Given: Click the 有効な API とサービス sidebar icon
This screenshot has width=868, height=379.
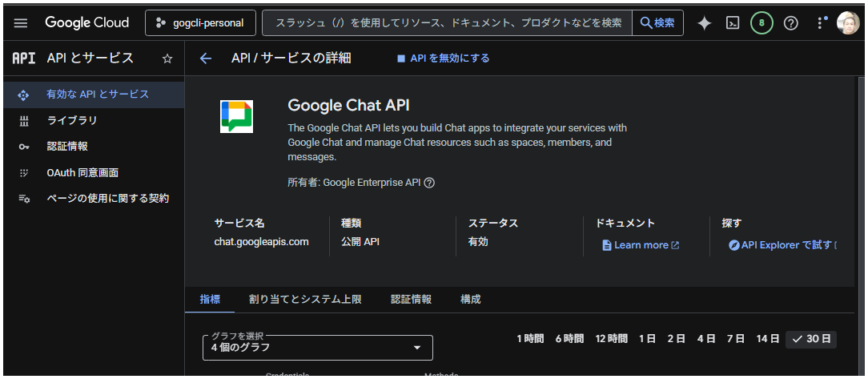Looking at the screenshot, I should click(x=23, y=95).
